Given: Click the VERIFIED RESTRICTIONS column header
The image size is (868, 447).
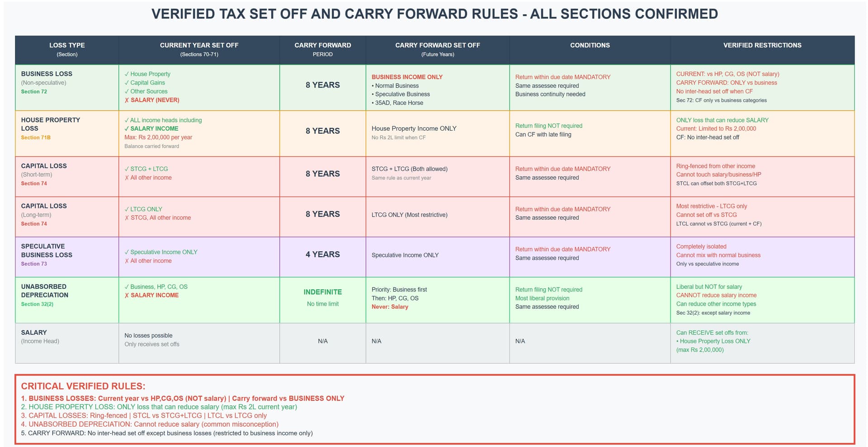Looking at the screenshot, I should [x=762, y=45].
